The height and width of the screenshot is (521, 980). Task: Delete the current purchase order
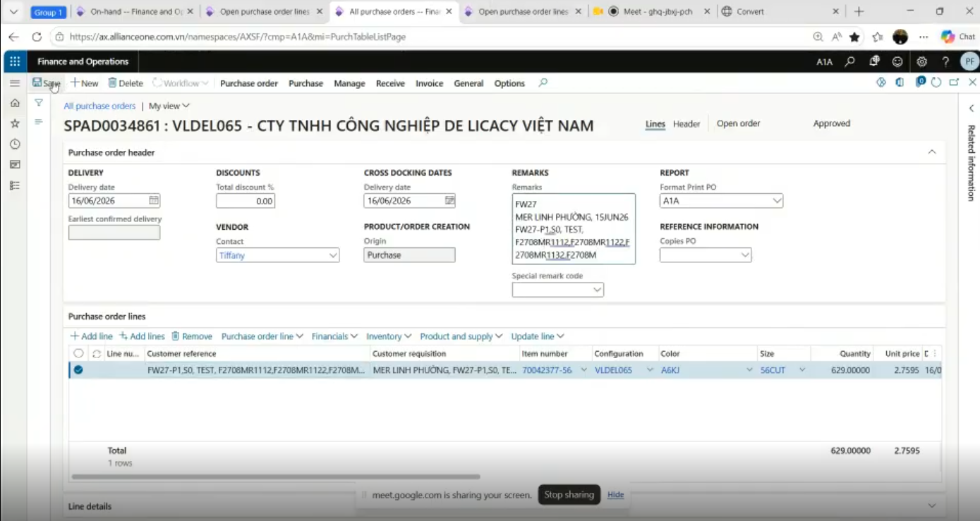point(126,83)
